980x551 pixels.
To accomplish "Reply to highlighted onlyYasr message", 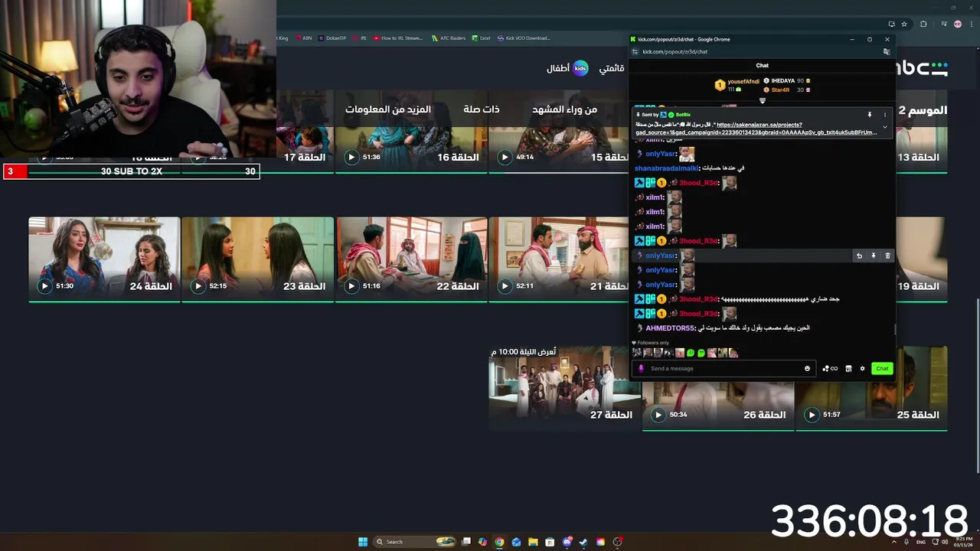I will click(x=859, y=256).
